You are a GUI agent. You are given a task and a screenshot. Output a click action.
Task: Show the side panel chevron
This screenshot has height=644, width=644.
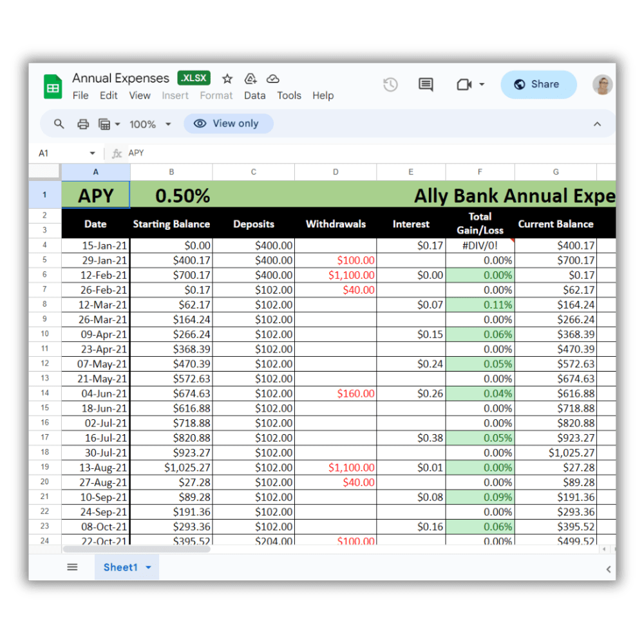point(609,569)
